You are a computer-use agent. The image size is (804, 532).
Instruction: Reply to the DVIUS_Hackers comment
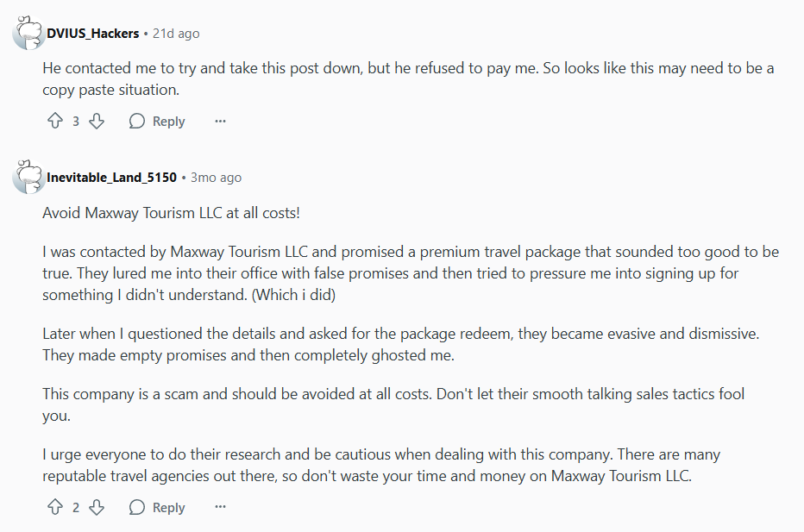pos(157,122)
